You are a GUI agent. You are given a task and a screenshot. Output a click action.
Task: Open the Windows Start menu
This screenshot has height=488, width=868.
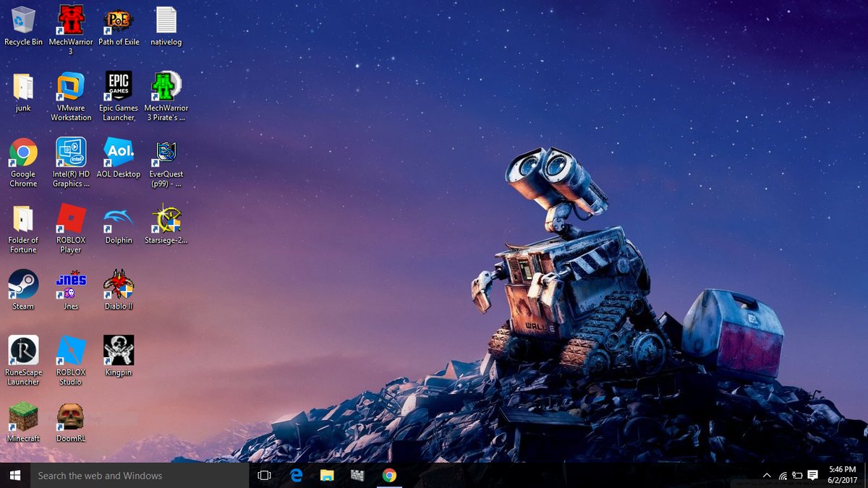[x=14, y=475]
